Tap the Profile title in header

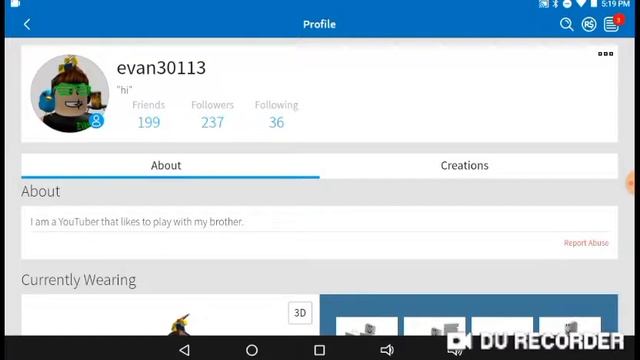tap(319, 24)
